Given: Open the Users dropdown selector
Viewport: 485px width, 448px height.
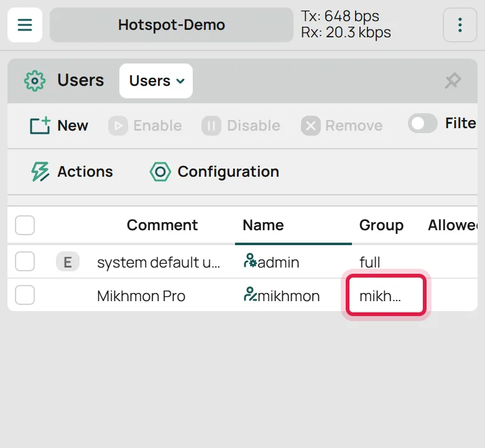Looking at the screenshot, I should 156,81.
